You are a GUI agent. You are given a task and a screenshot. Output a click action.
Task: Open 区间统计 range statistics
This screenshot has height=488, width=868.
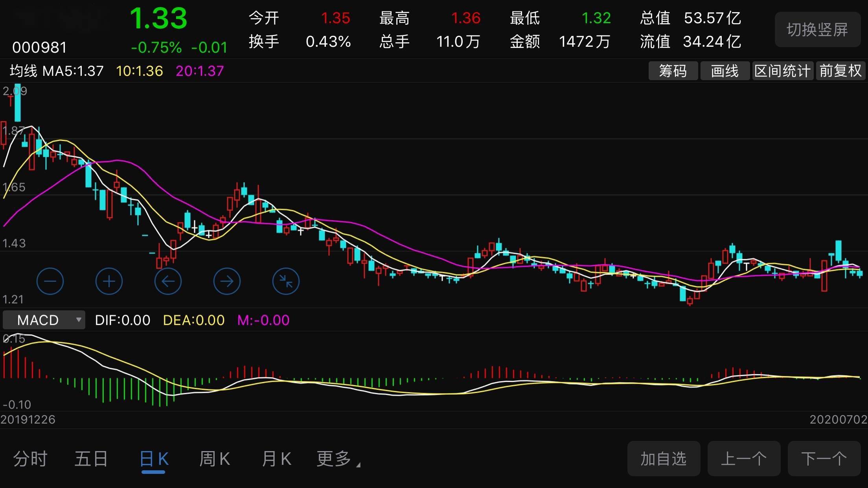(783, 71)
